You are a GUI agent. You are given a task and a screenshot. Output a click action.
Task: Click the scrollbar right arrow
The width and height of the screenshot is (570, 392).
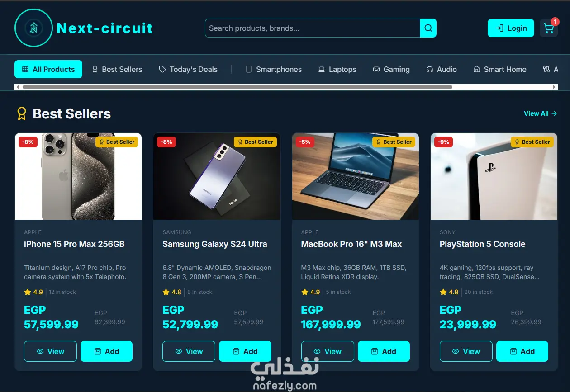(x=555, y=87)
